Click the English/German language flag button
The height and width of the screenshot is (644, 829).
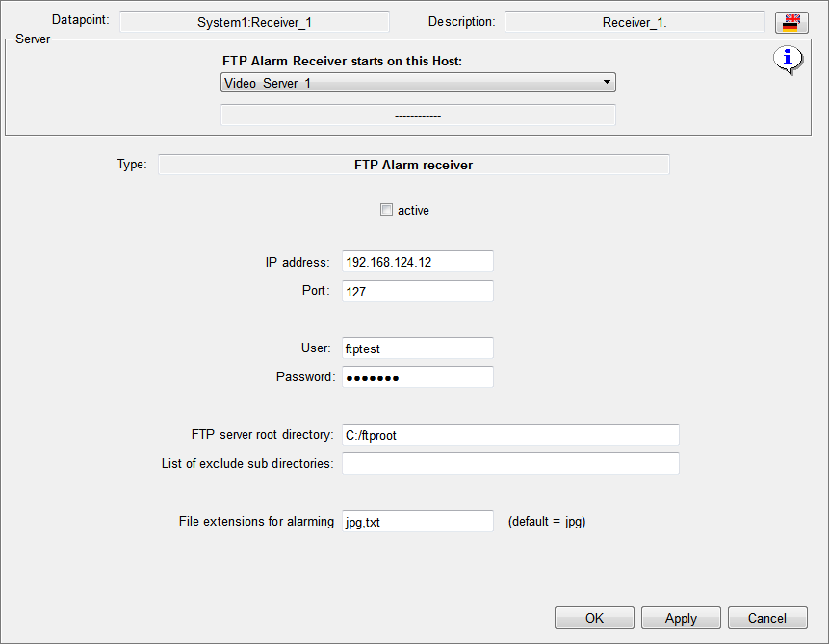(790, 22)
